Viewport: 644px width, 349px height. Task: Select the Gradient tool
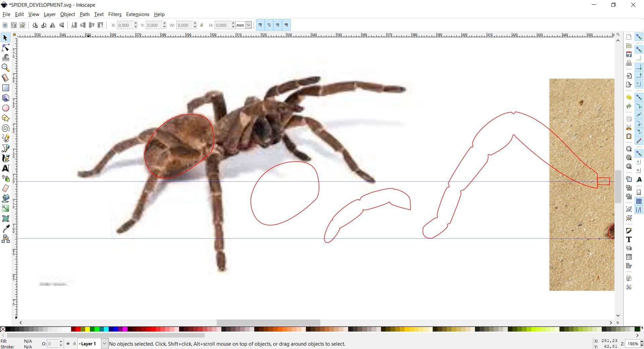coord(5,208)
